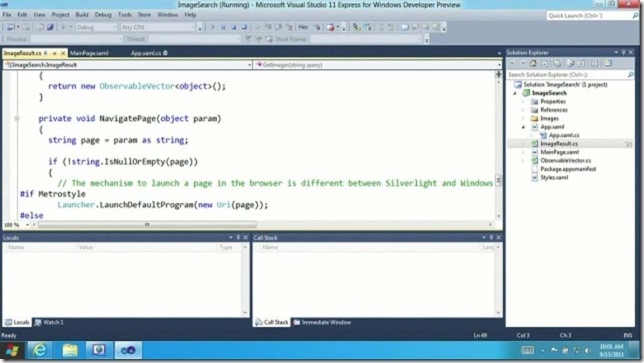
Task: Open the Project menu
Action: 60,15
